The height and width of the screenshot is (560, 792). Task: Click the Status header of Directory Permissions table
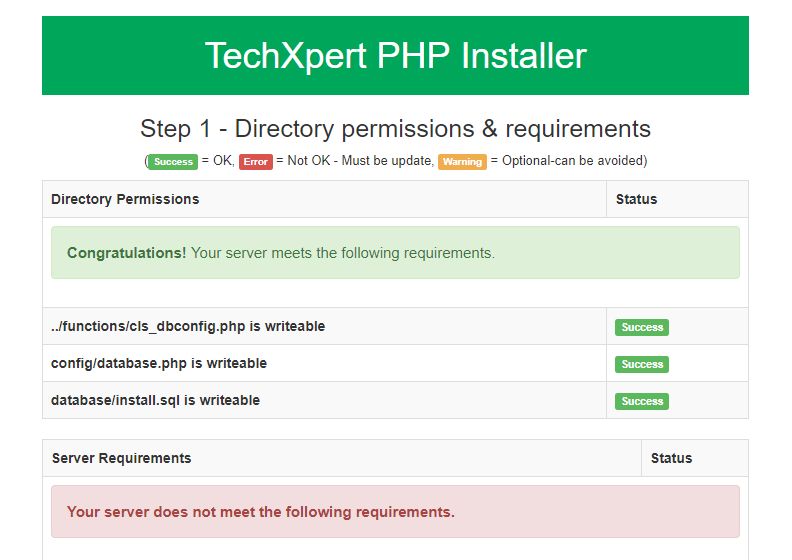(x=636, y=199)
